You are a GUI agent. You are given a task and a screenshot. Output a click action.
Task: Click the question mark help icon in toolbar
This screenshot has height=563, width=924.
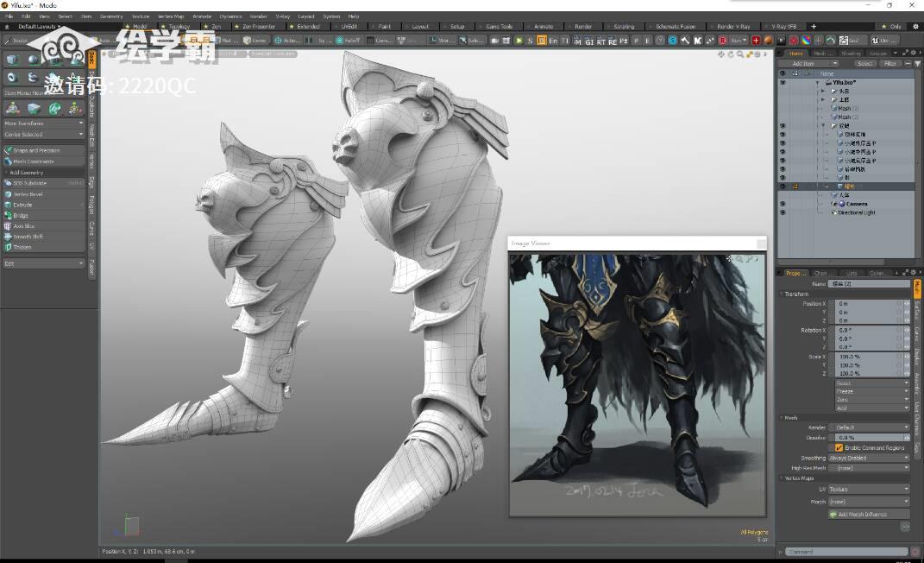click(660, 41)
